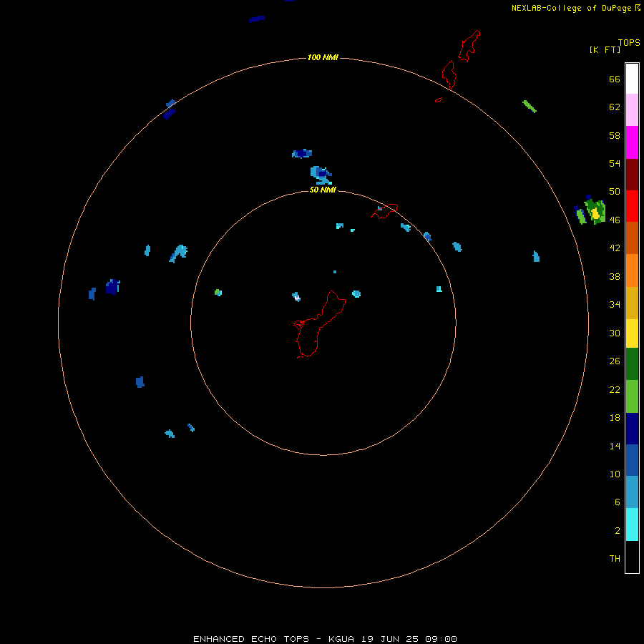Click the legend value 50

click(x=615, y=192)
